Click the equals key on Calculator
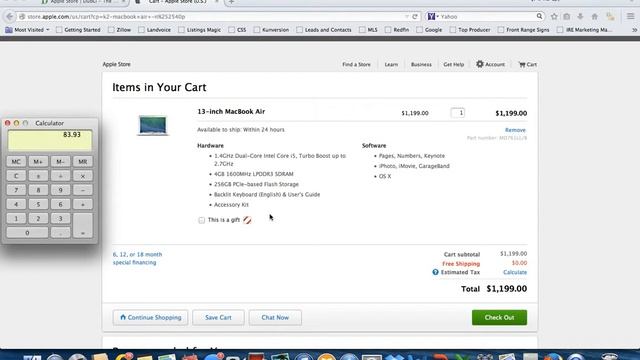Screen dimensions: 640x360 coord(82,225)
